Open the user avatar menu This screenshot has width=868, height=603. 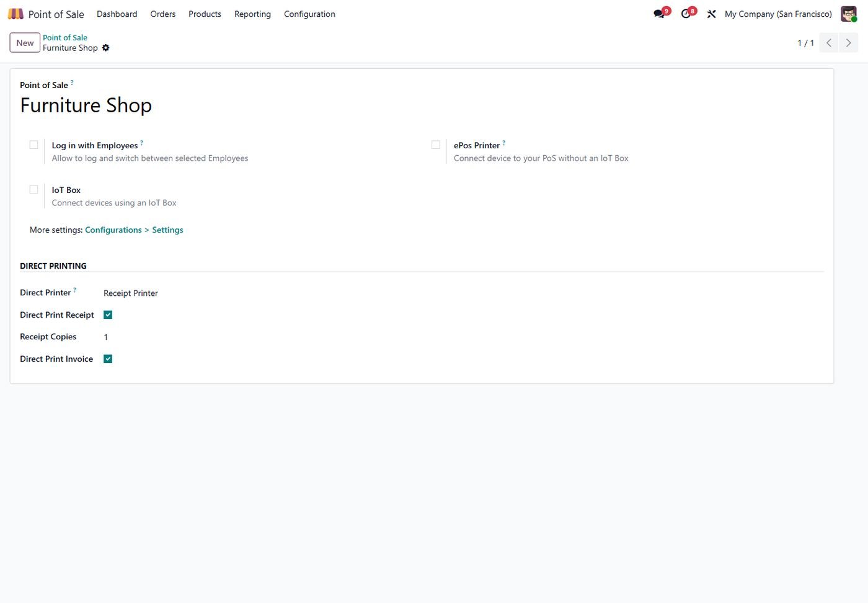[x=848, y=14]
